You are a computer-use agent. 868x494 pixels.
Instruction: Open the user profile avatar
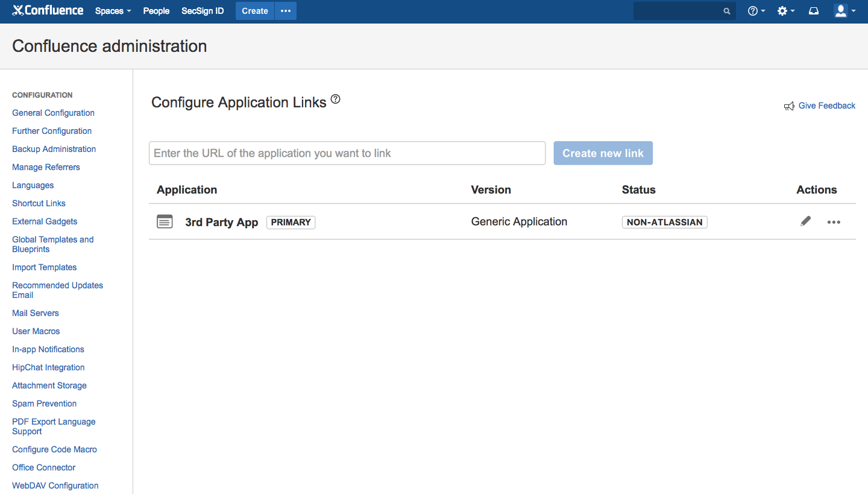pyautogui.click(x=841, y=10)
